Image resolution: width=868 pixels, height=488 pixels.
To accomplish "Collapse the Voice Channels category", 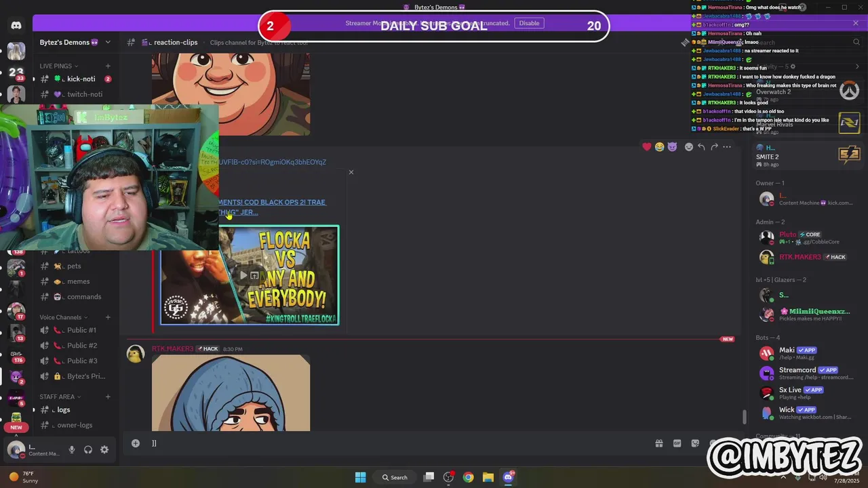I will coord(63,317).
